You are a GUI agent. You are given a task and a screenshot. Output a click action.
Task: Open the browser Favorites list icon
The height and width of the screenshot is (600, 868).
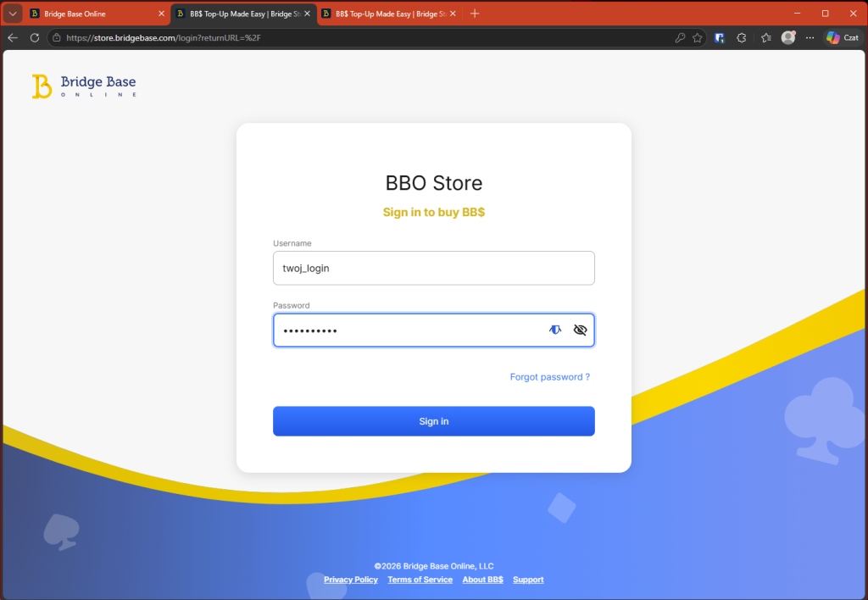tap(766, 38)
